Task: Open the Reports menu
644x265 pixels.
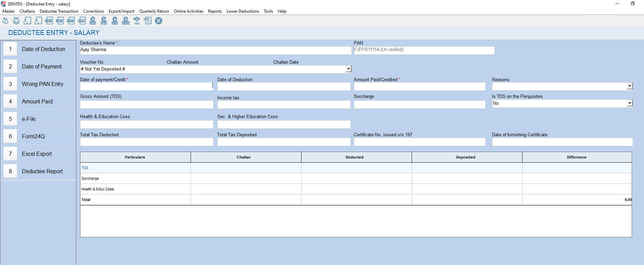Action: point(215,11)
